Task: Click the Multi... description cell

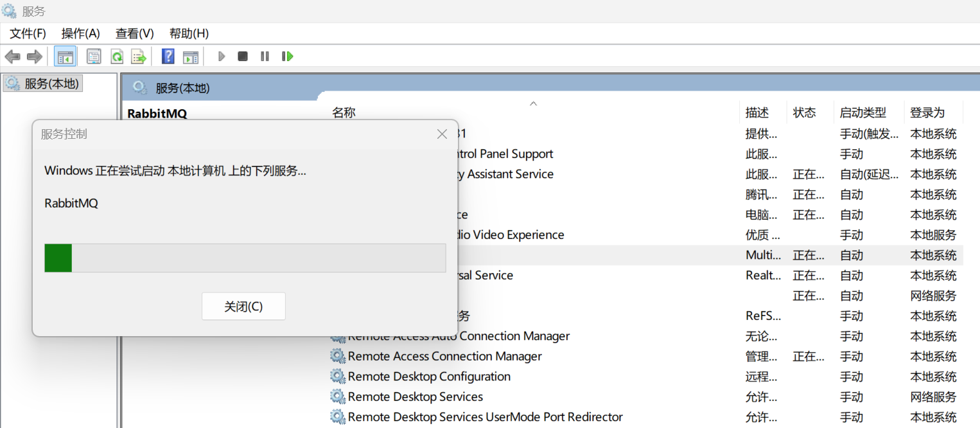Action: [764, 255]
